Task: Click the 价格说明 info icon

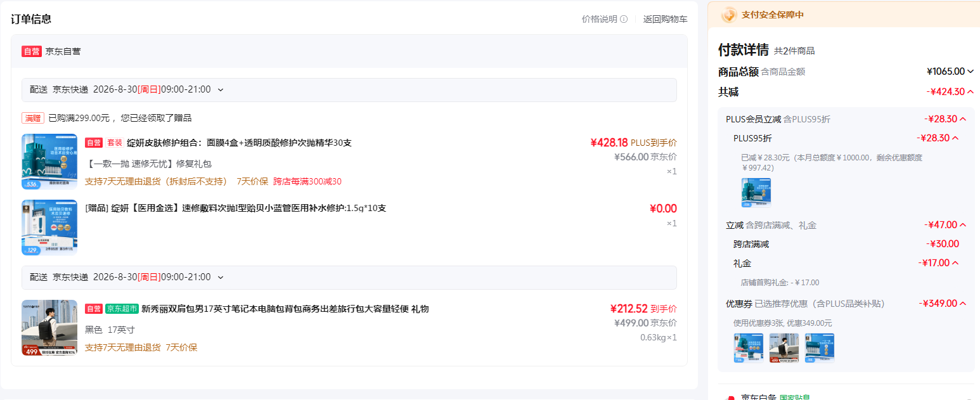Action: click(x=624, y=19)
